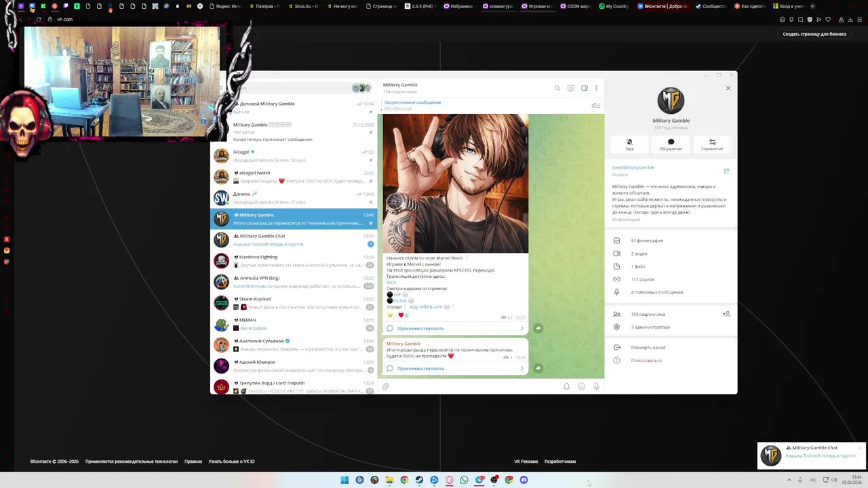
Task: Open Steam Kupikod channel
Action: (294, 303)
